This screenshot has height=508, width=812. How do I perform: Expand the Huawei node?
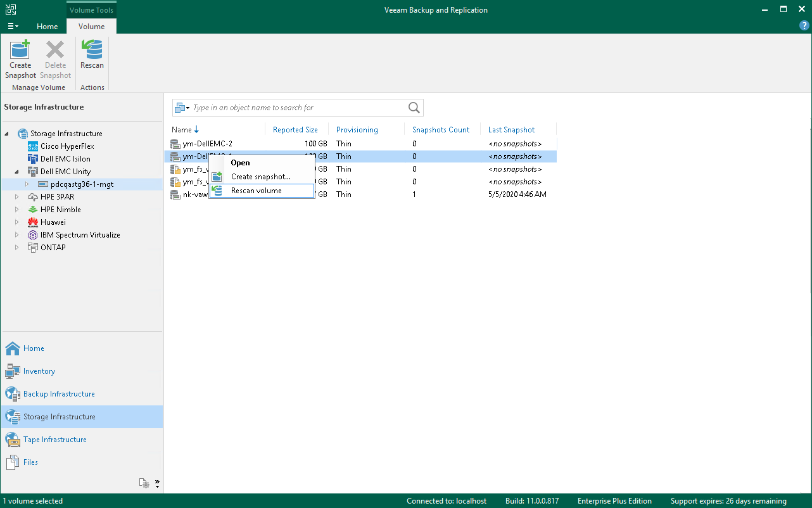[x=17, y=222]
